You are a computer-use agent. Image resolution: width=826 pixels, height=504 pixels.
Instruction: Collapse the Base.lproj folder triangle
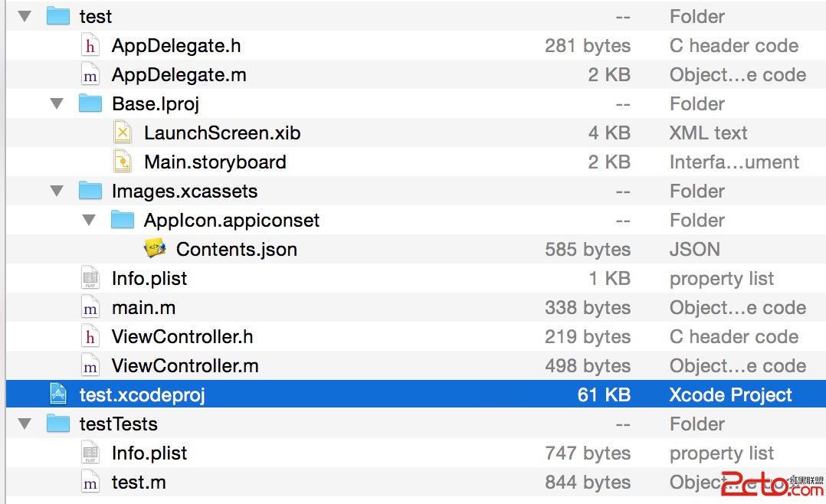57,104
